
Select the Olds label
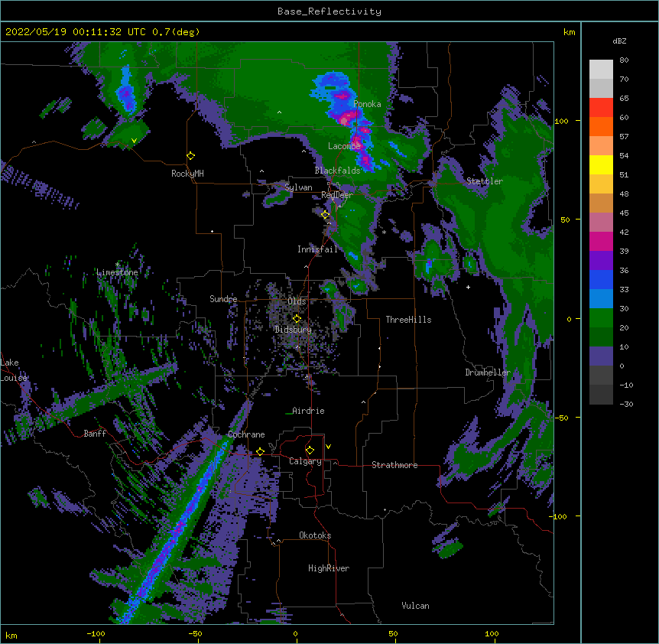tap(297, 301)
